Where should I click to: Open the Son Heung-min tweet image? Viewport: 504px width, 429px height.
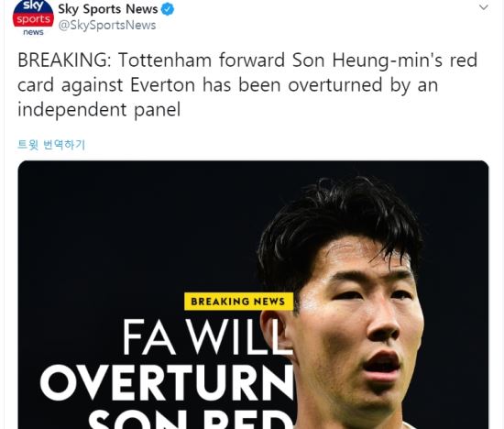(x=253, y=294)
